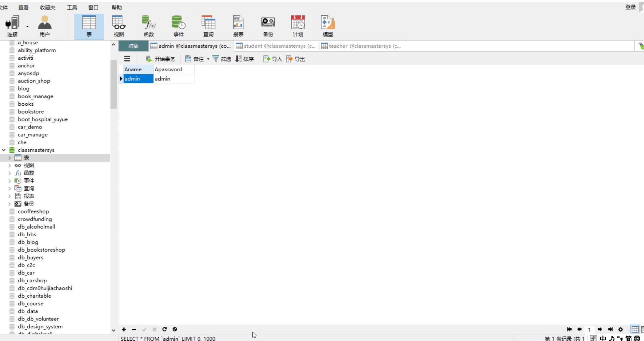
Task: Select the Aname cell containing admin
Action: pyautogui.click(x=138, y=79)
